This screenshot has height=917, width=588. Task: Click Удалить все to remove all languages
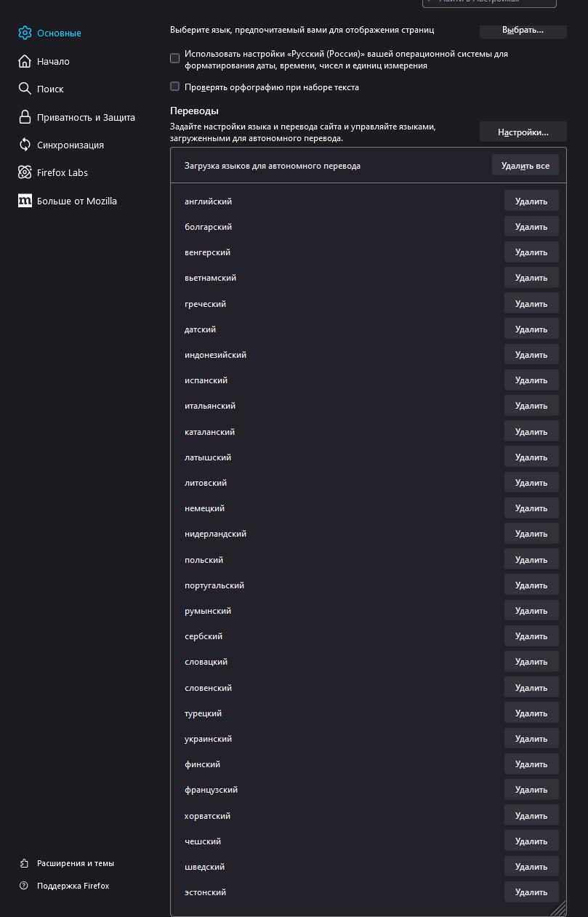coord(525,166)
